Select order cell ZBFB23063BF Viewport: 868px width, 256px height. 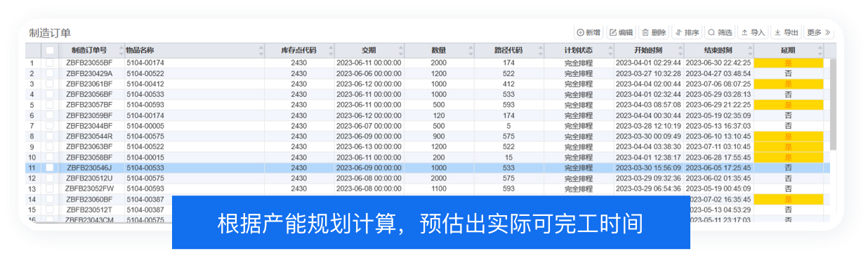point(89,147)
